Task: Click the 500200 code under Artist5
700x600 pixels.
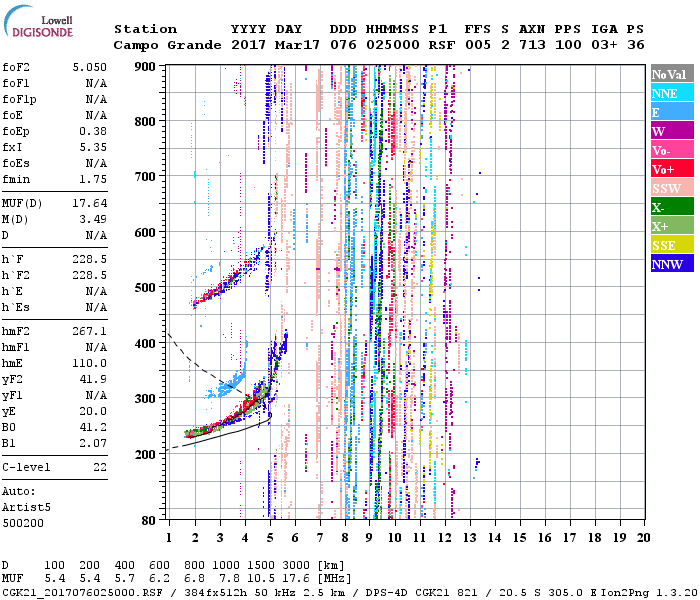Action: [x=23, y=523]
